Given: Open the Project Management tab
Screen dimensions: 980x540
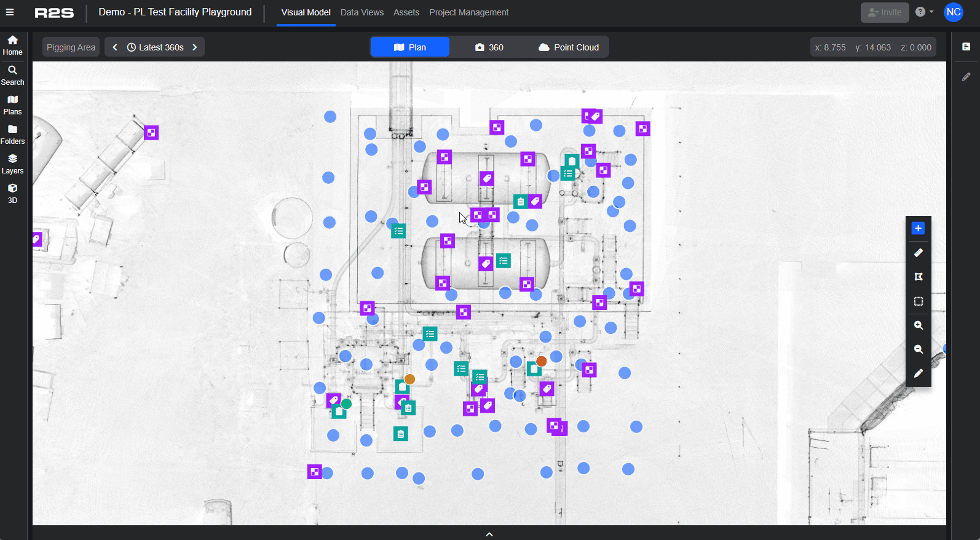Looking at the screenshot, I should click(468, 12).
